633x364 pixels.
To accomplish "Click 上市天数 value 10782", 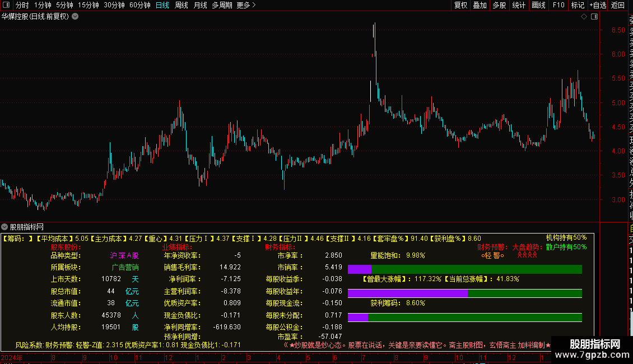I will (x=111, y=279).
